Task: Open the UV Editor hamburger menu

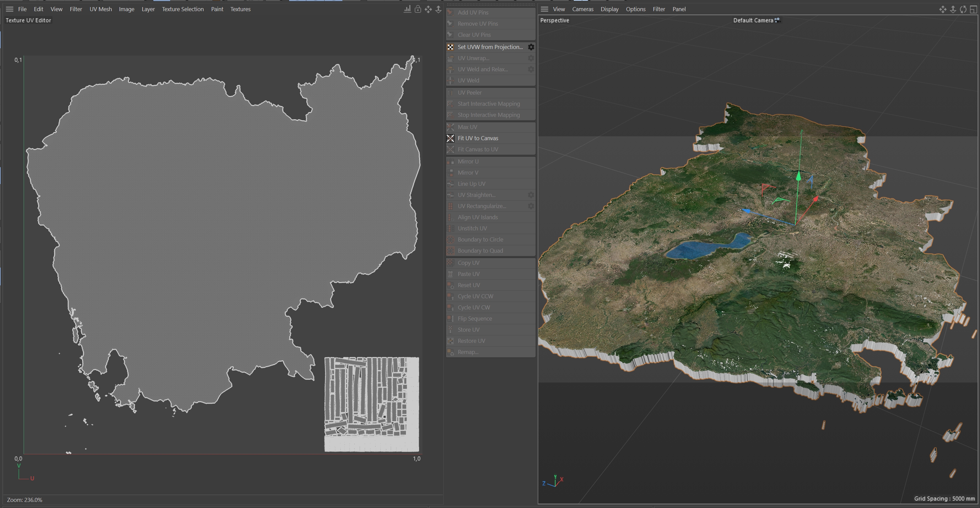Action: 9,9
